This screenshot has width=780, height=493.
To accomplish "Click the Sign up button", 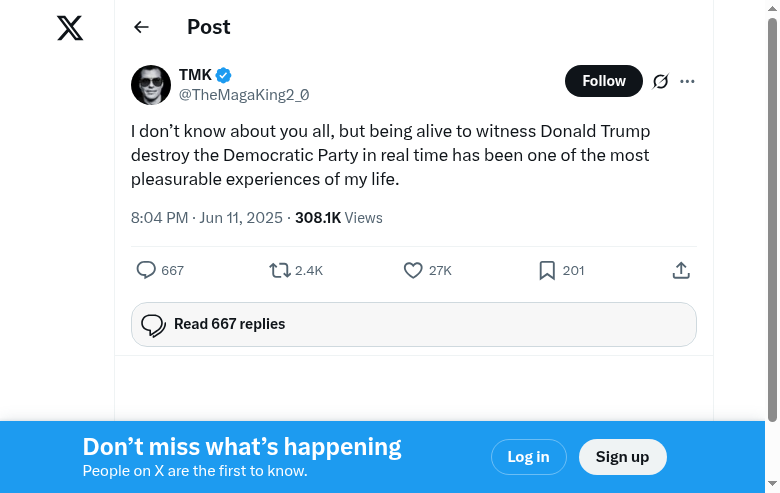I will [x=622, y=457].
